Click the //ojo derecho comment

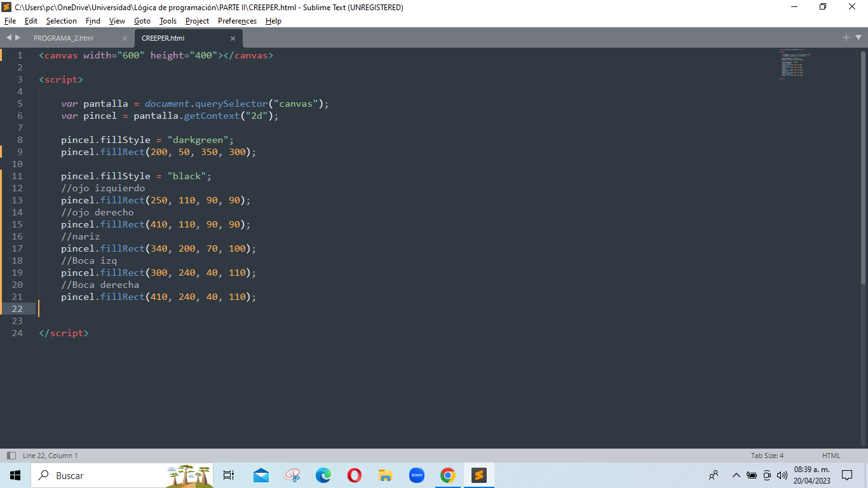coord(97,212)
